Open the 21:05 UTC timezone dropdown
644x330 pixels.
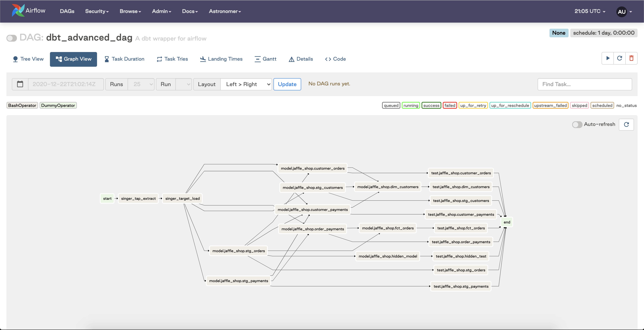coord(590,11)
